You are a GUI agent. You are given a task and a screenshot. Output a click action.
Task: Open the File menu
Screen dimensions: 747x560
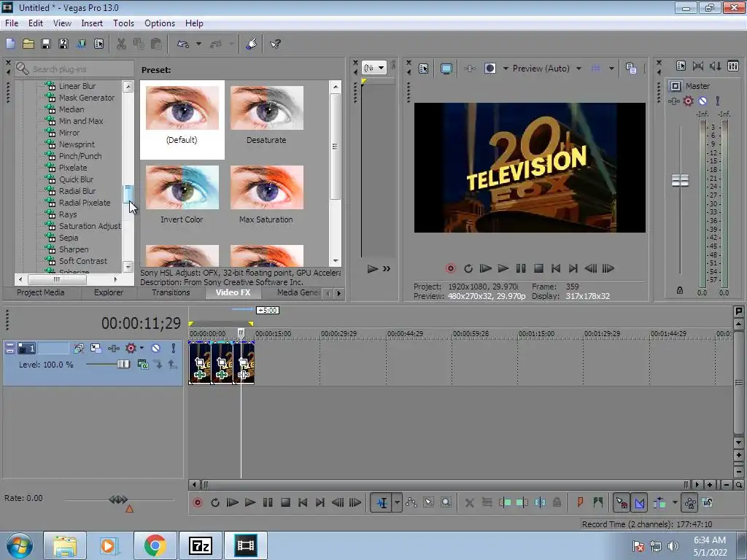pyautogui.click(x=12, y=23)
